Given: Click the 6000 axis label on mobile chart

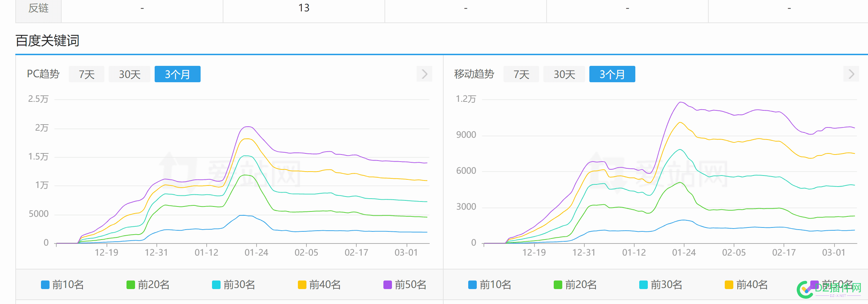Looking at the screenshot, I should click(x=466, y=171).
